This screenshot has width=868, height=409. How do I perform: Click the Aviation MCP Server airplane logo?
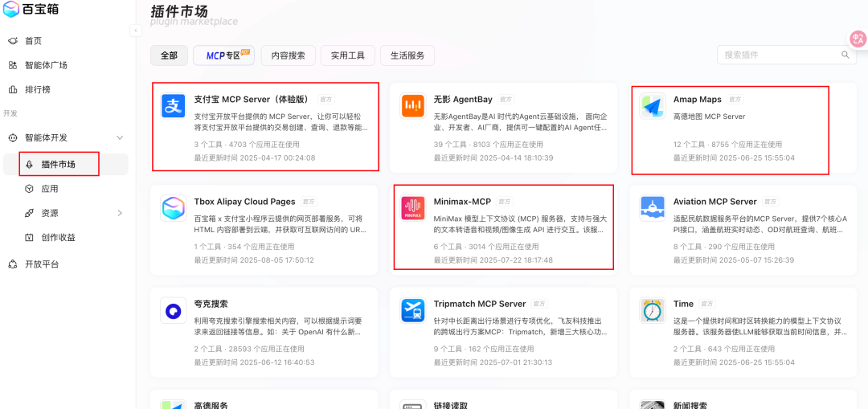tap(652, 208)
